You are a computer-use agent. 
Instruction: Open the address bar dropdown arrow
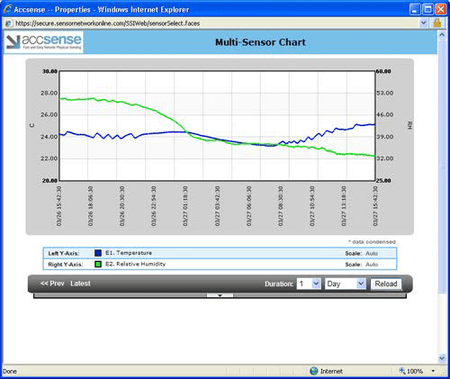pyautogui.click(x=423, y=23)
